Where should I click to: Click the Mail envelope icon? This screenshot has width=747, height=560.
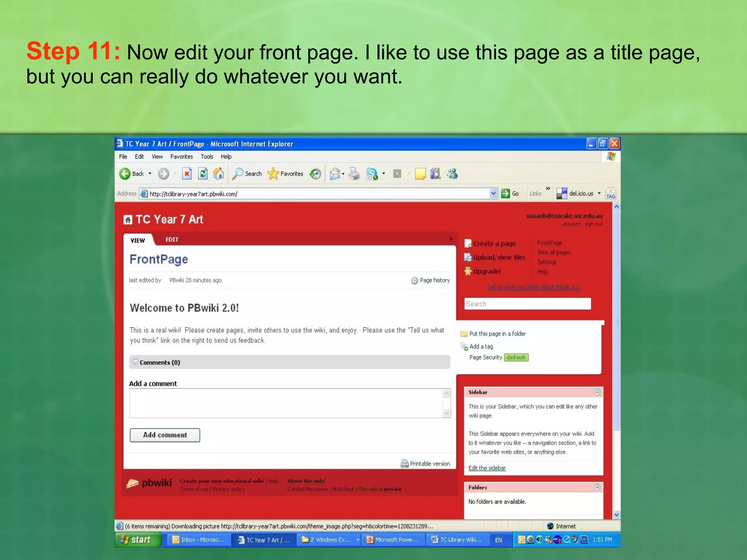coord(335,174)
